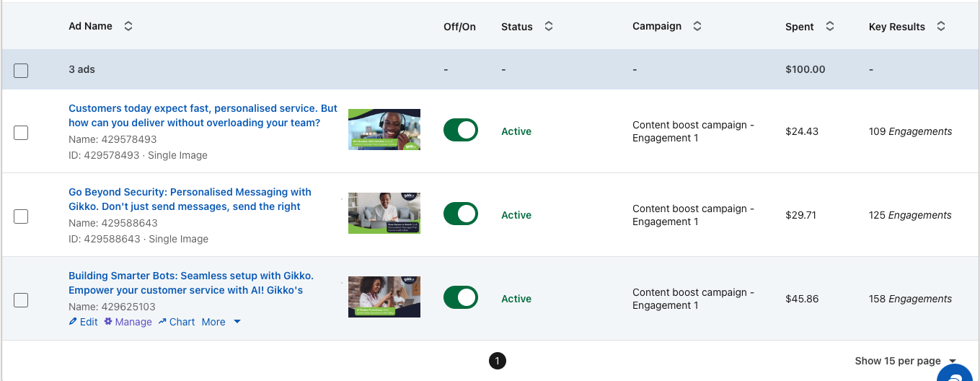Screen dimensions: 980x381
Task: Open Manage gear for Building Smarter Bots ad
Action: pos(128,322)
